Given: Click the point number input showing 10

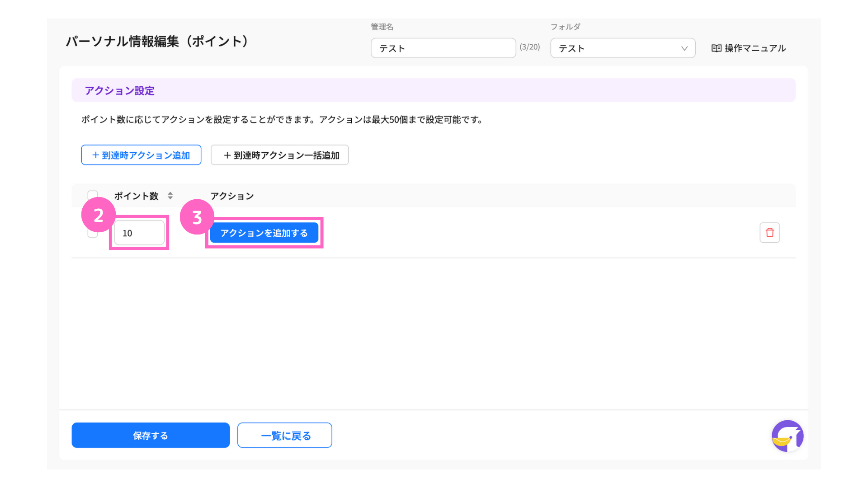Looking at the screenshot, I should click(x=139, y=233).
